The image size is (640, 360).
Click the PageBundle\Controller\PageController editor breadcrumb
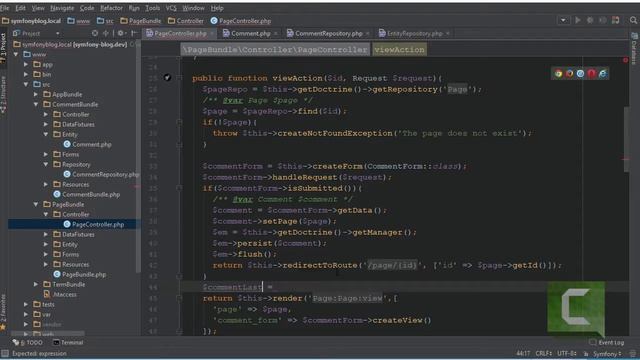point(275,50)
